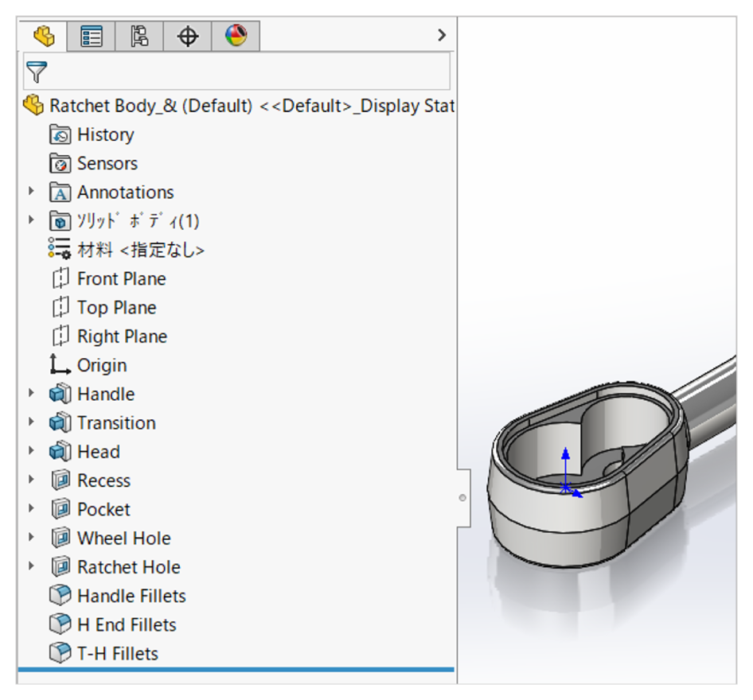
Task: Open the ConfigurationManager tab
Action: pos(139,36)
